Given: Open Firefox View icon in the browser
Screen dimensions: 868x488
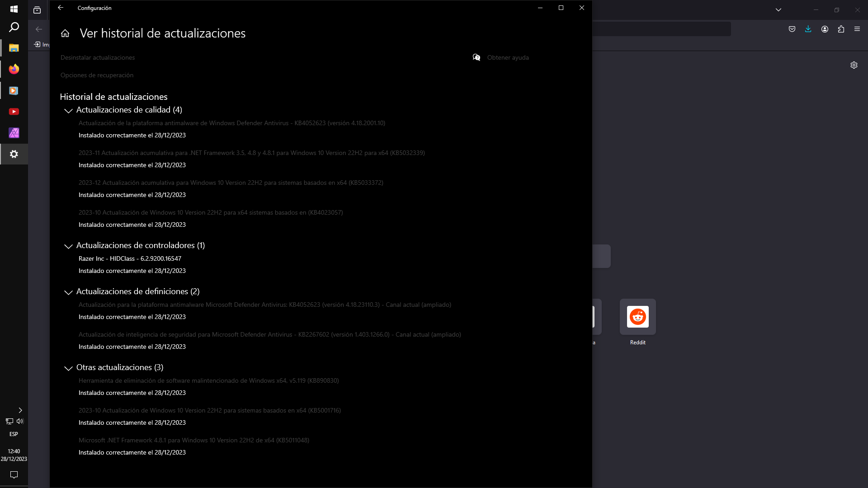Looking at the screenshot, I should tap(37, 10).
